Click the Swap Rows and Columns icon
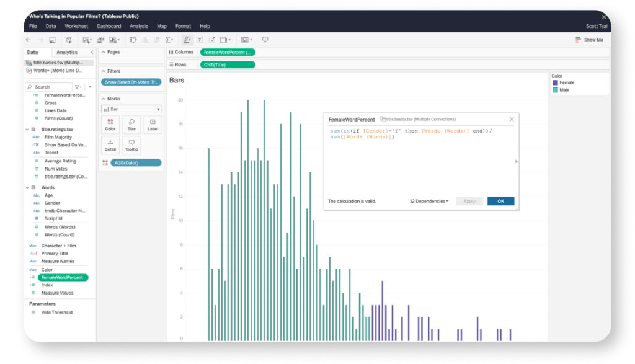 click(x=133, y=40)
